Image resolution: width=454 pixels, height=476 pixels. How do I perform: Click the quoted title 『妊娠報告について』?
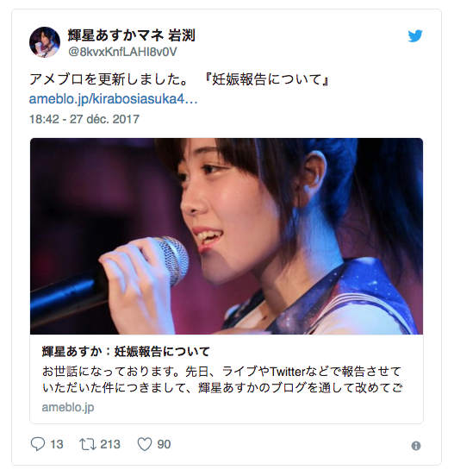[267, 79]
